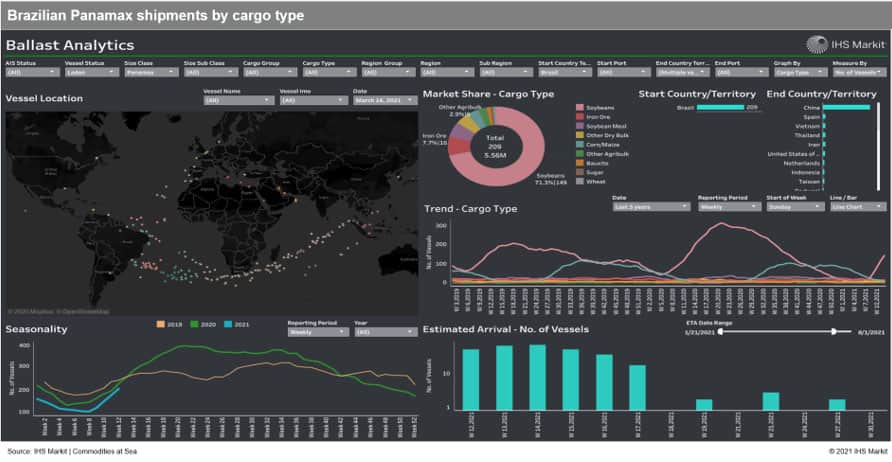The image size is (892, 462).
Task: Open the AIS Status dropdown
Action: (x=30, y=73)
